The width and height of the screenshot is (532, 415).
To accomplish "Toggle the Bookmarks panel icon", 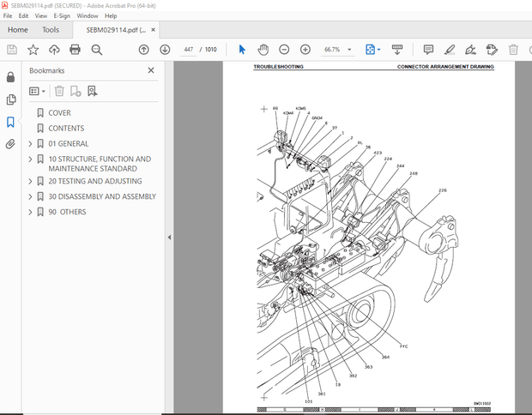I will [x=10, y=122].
